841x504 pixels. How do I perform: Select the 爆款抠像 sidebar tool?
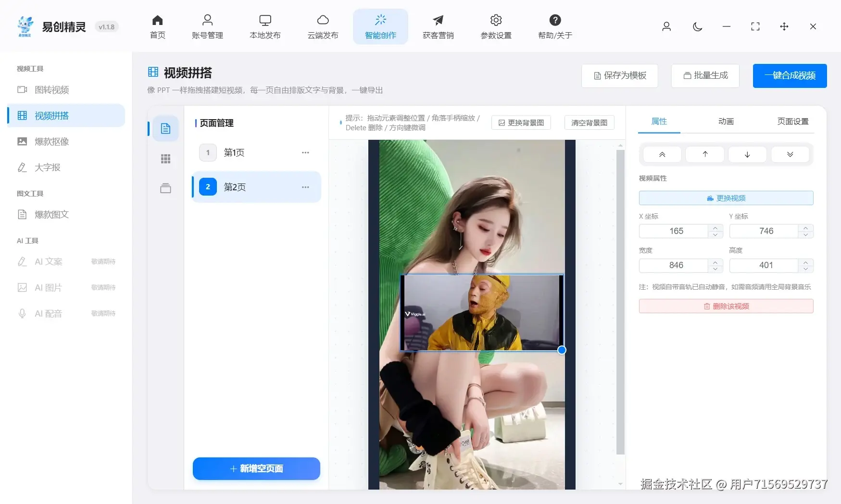(52, 141)
